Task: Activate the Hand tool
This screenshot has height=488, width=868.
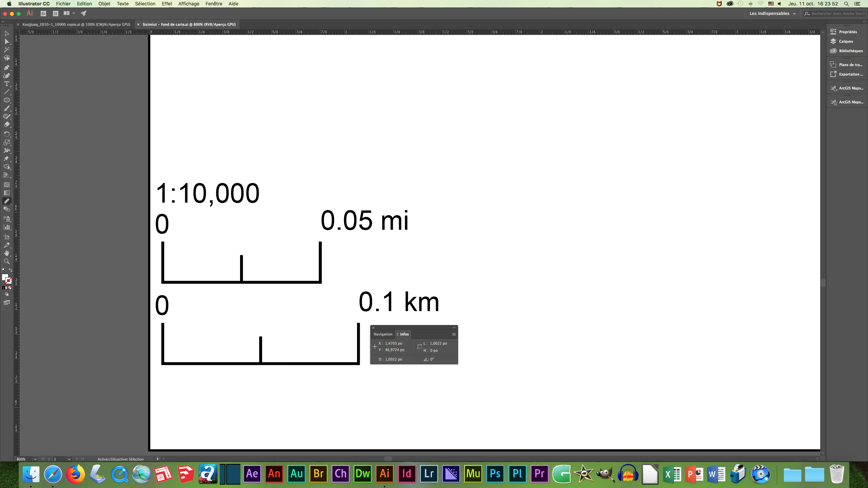Action: (6, 253)
